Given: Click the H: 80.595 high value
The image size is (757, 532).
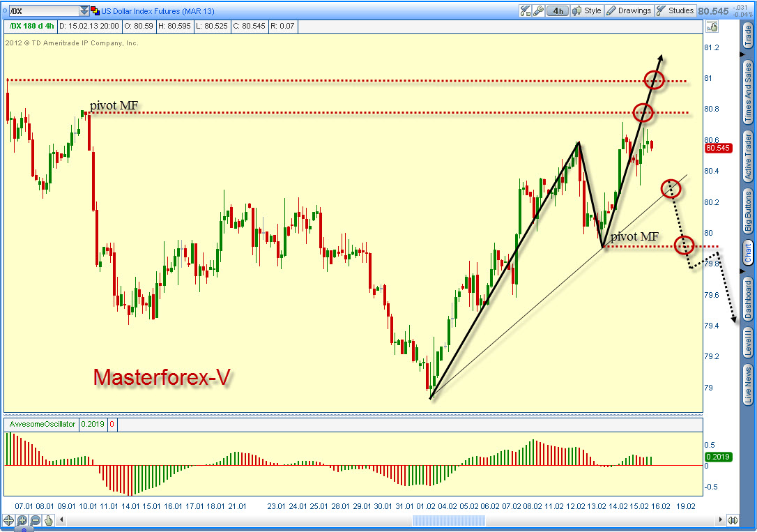Looking at the screenshot, I should [174, 26].
